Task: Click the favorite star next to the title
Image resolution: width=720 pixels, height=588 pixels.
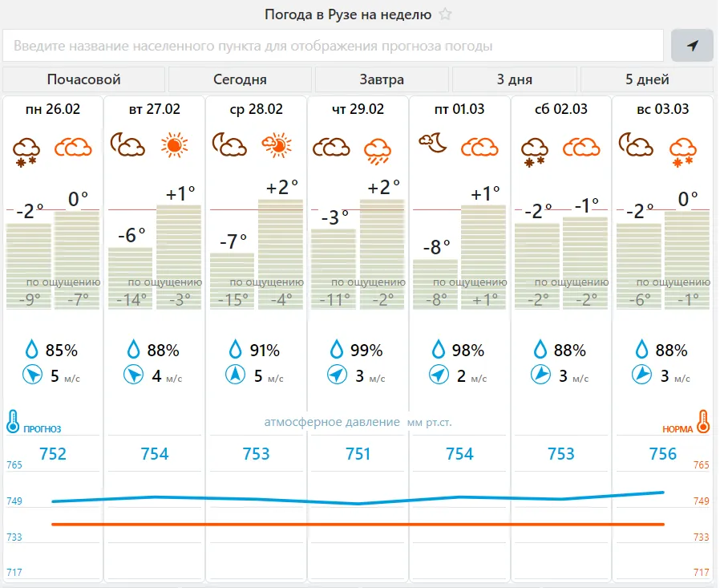Action: 446,14
